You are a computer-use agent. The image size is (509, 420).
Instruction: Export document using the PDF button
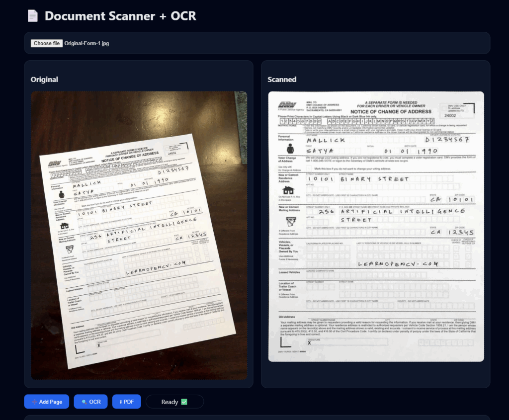tap(126, 401)
